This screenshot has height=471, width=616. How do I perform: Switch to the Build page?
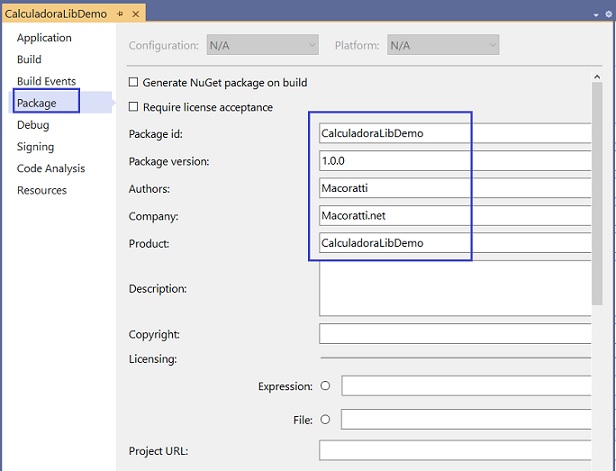click(29, 59)
